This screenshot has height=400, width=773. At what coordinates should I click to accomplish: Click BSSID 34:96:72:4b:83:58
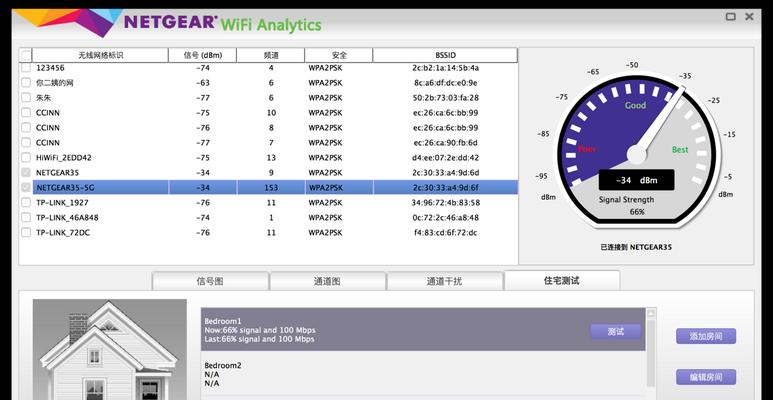445,203
